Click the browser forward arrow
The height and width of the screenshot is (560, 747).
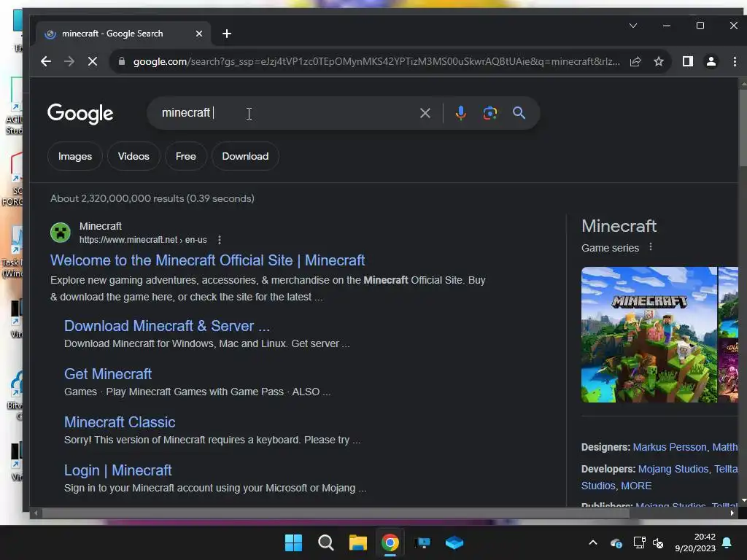69,61
